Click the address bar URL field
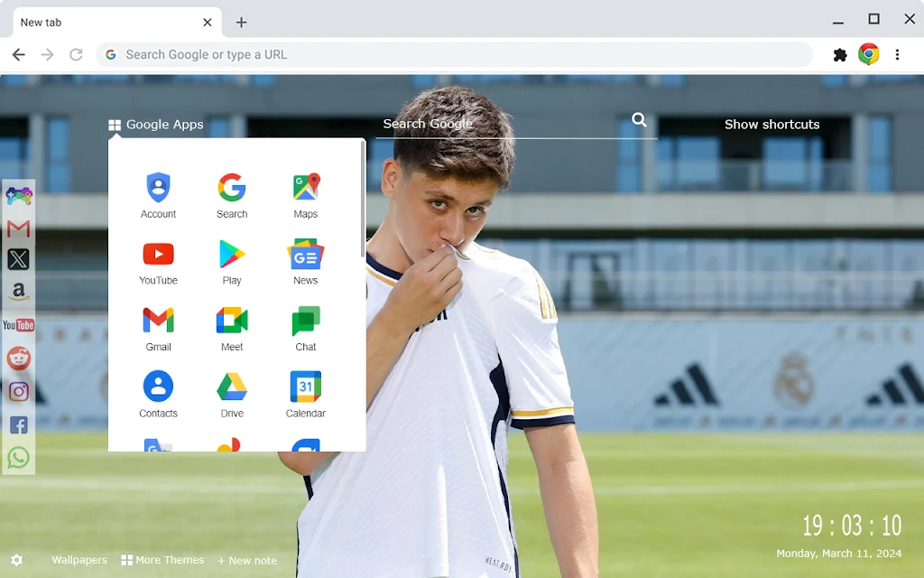 pyautogui.click(x=455, y=55)
